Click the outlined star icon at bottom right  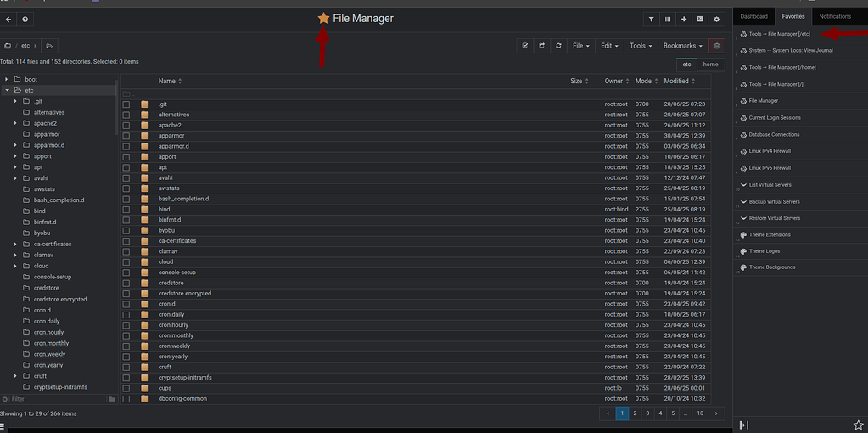pos(858,425)
